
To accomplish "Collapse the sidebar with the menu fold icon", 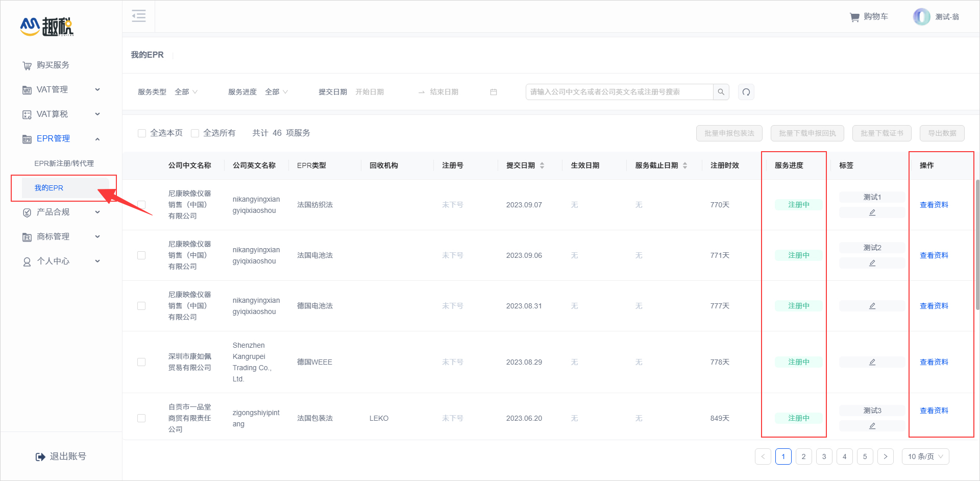I will coord(138,16).
